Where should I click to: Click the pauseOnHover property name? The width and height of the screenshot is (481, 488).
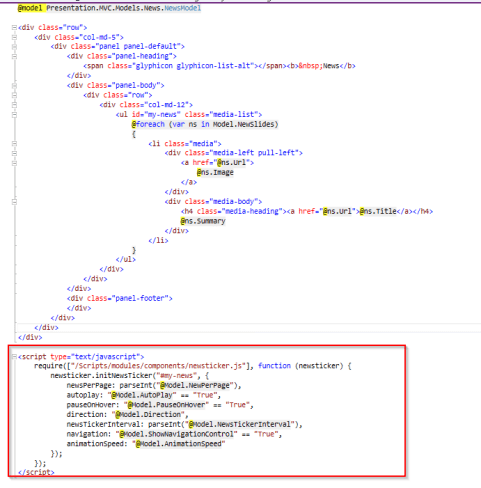pos(91,405)
